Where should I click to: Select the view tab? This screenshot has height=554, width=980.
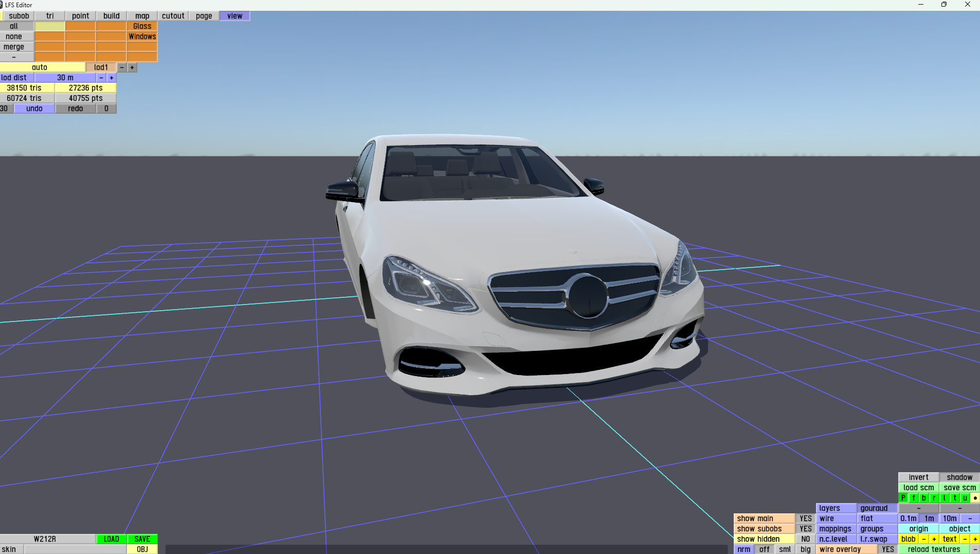click(235, 16)
